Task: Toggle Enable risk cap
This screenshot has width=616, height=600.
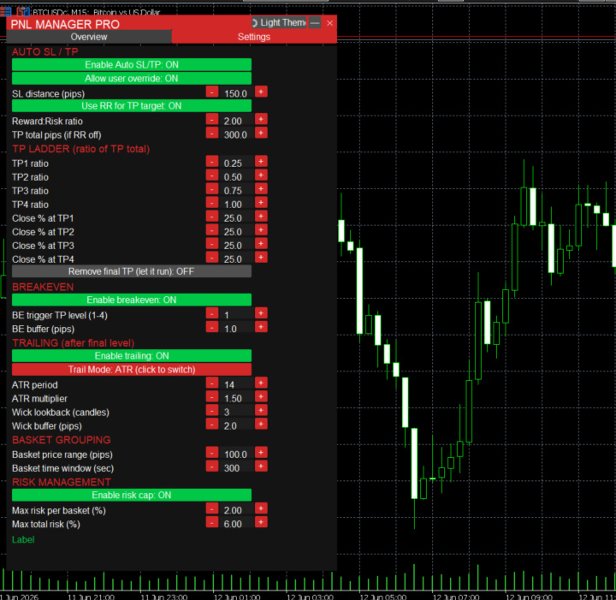Action: pos(132,495)
